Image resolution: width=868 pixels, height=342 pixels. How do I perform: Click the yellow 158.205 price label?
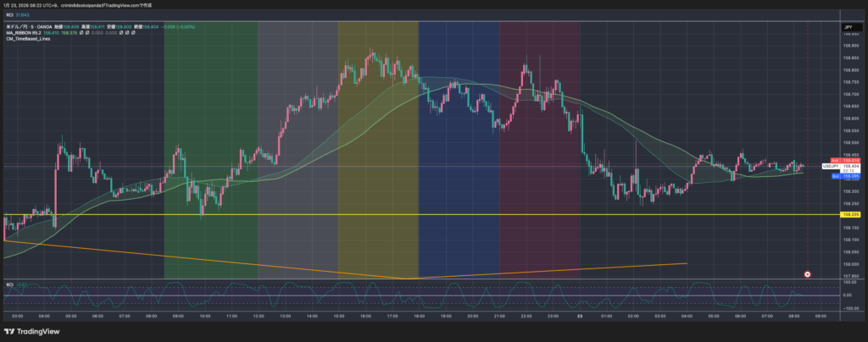[850, 214]
